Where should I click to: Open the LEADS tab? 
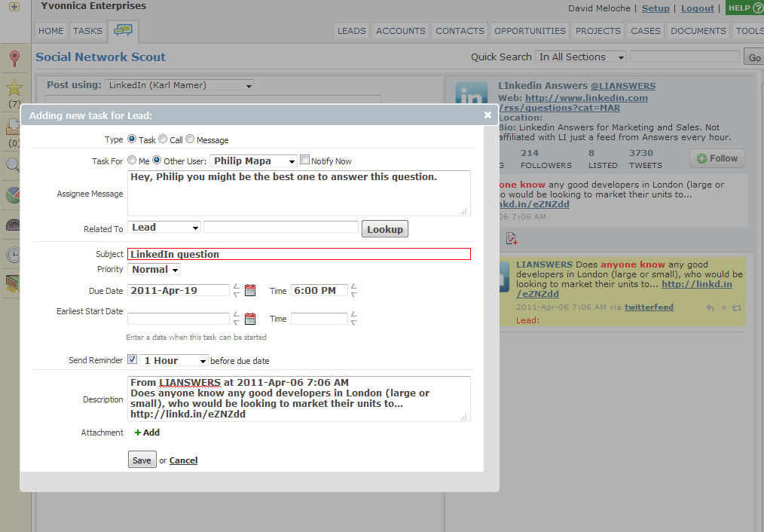click(x=351, y=31)
